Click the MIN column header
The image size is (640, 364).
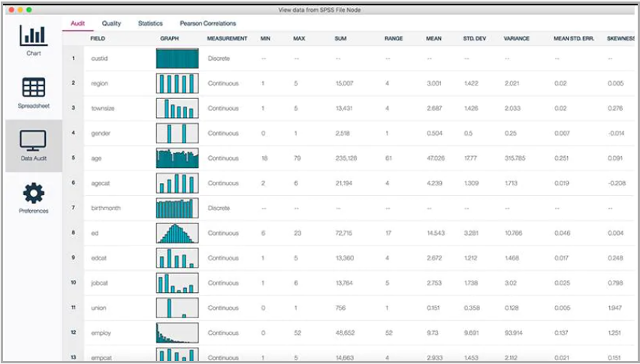click(x=265, y=38)
